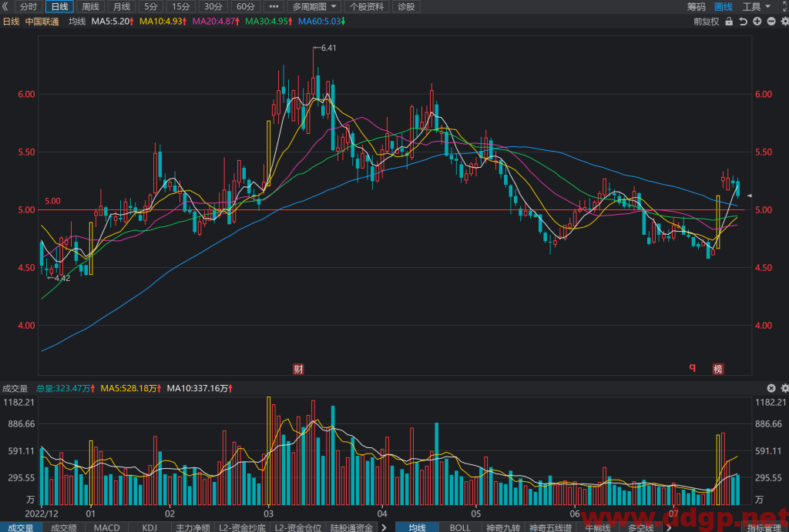Show more sub-indicator tabs via right chevron
789x532 pixels.
384,527
